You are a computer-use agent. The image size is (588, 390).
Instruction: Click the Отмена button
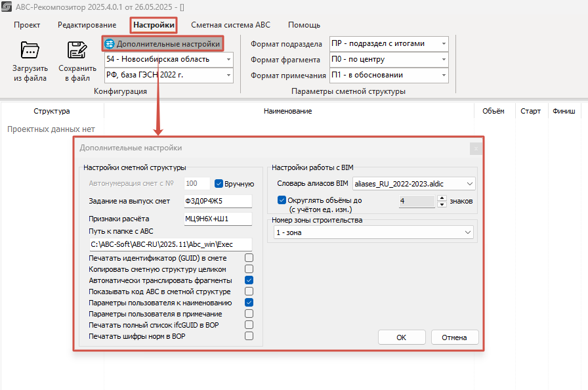click(x=455, y=337)
